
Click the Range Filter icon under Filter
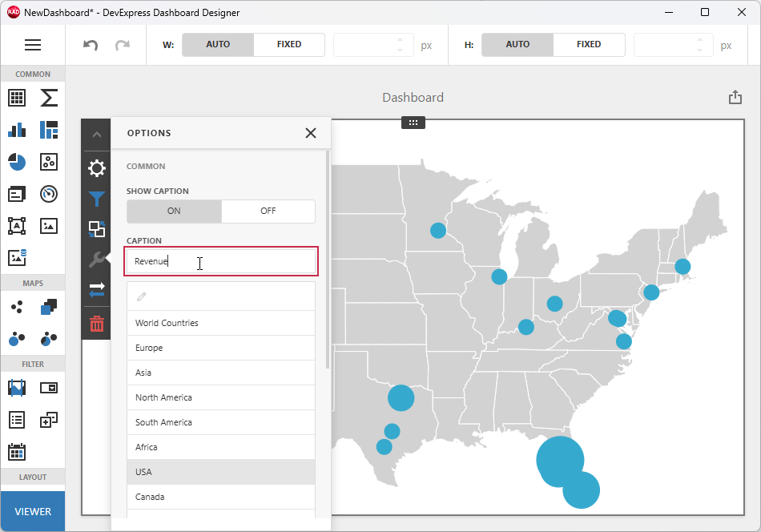pos(17,388)
